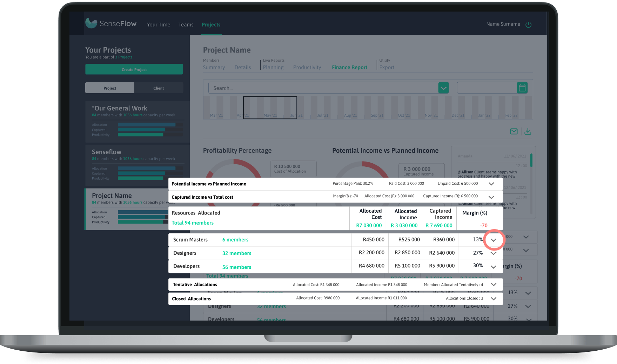Click in the Search field
This screenshot has width=617, height=364.
pyautogui.click(x=323, y=88)
